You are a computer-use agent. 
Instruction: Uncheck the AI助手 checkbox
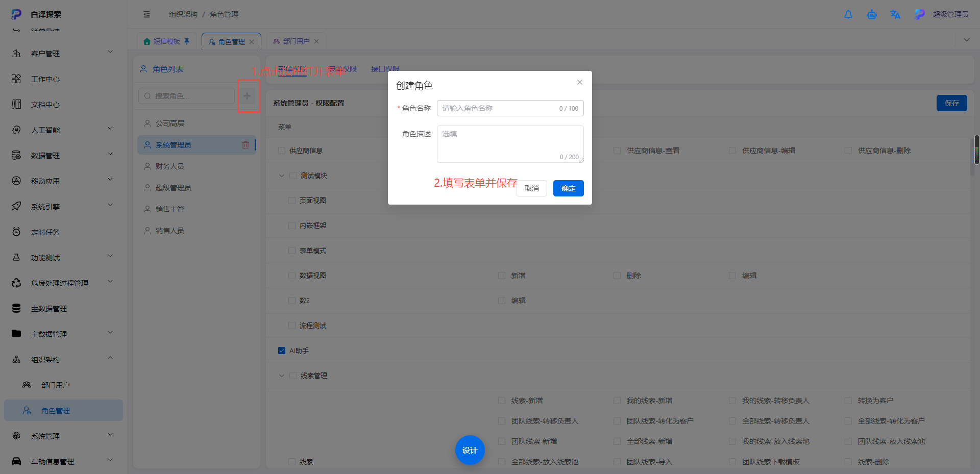click(x=282, y=351)
